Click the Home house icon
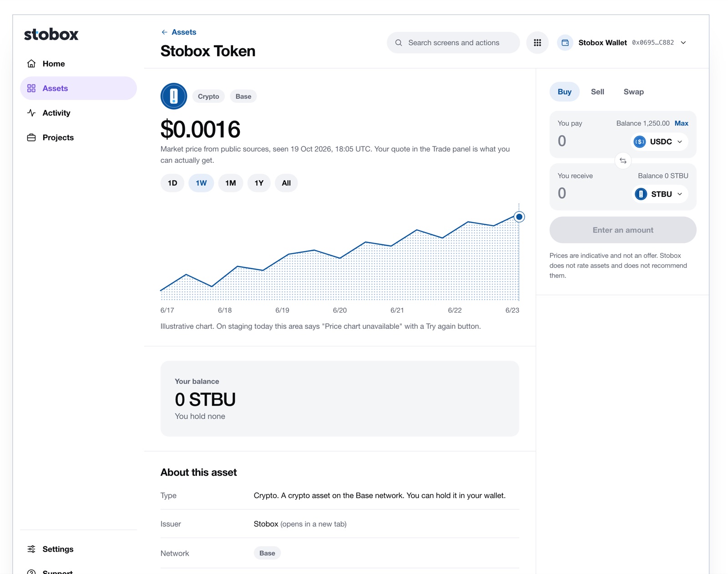 click(31, 64)
